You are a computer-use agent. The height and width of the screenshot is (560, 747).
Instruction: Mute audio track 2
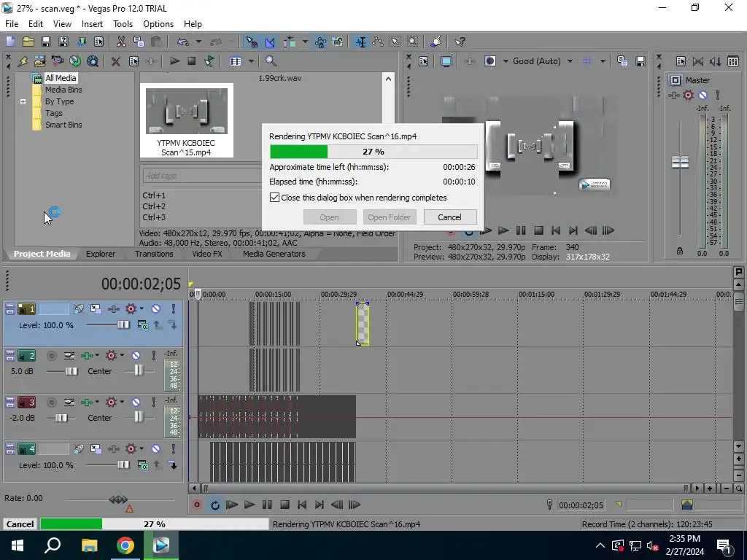[136, 355]
